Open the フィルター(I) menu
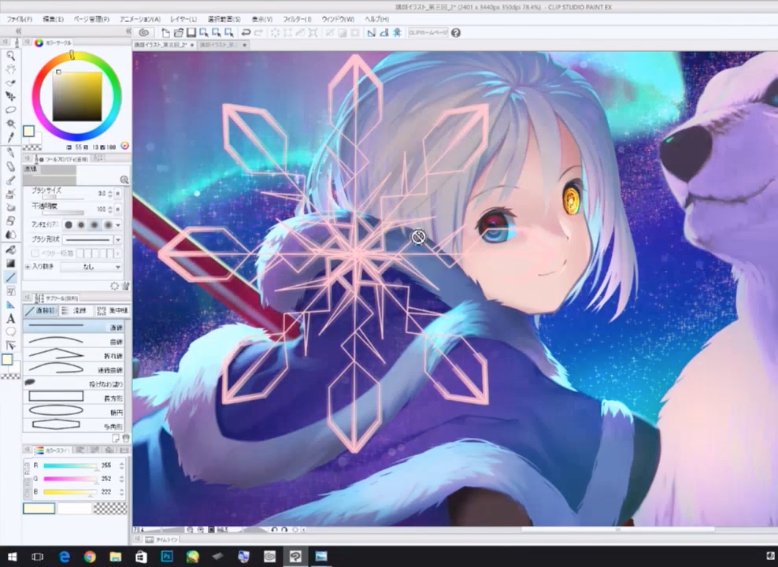This screenshot has height=567, width=778. click(297, 19)
